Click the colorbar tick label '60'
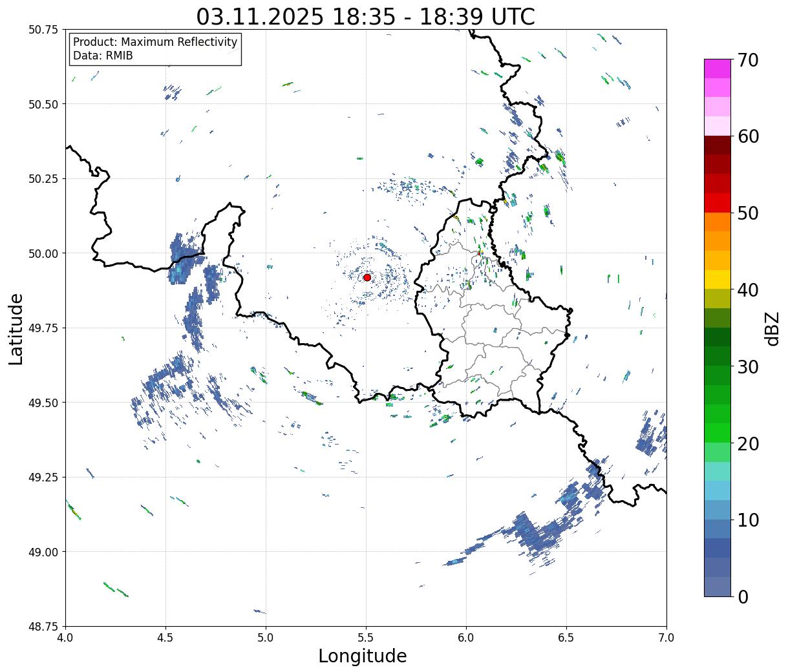The image size is (788, 672). 747,136
